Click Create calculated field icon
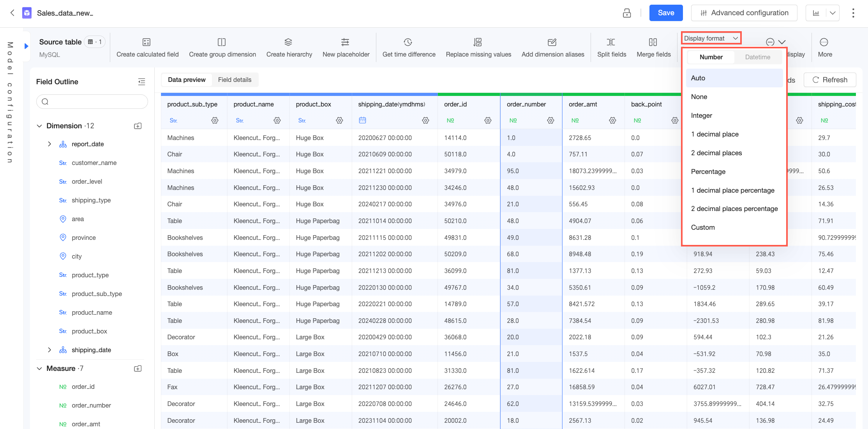This screenshot has width=868, height=429. click(x=146, y=42)
